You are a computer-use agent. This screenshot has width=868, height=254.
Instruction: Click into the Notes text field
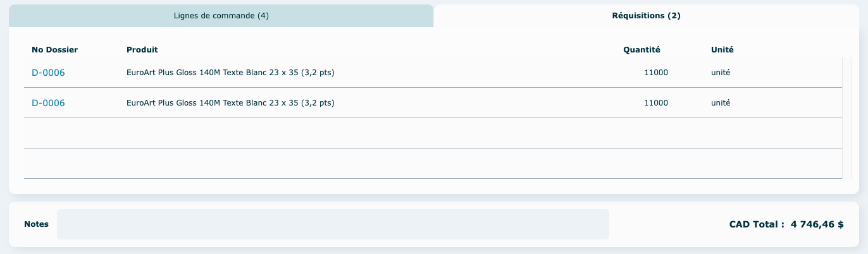click(333, 224)
